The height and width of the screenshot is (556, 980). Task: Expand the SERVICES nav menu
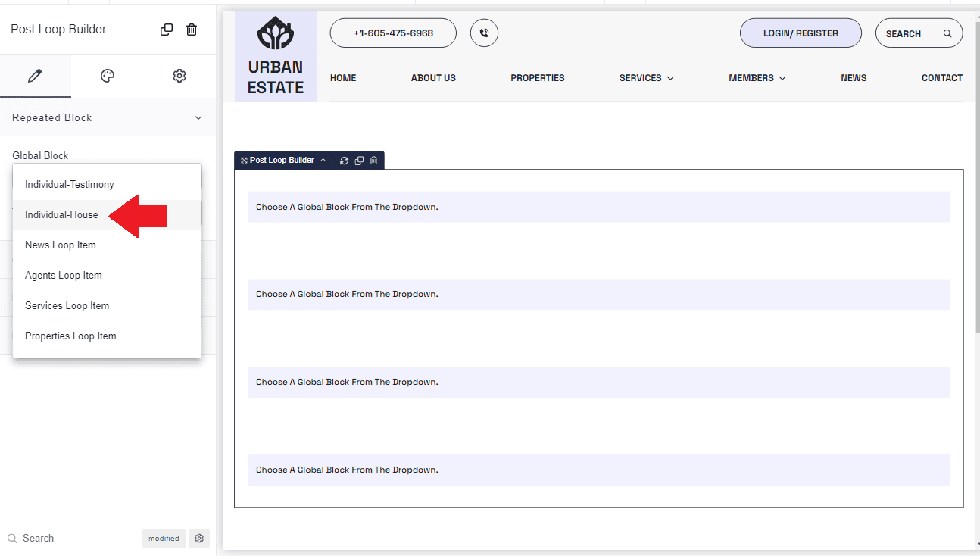[x=646, y=78]
